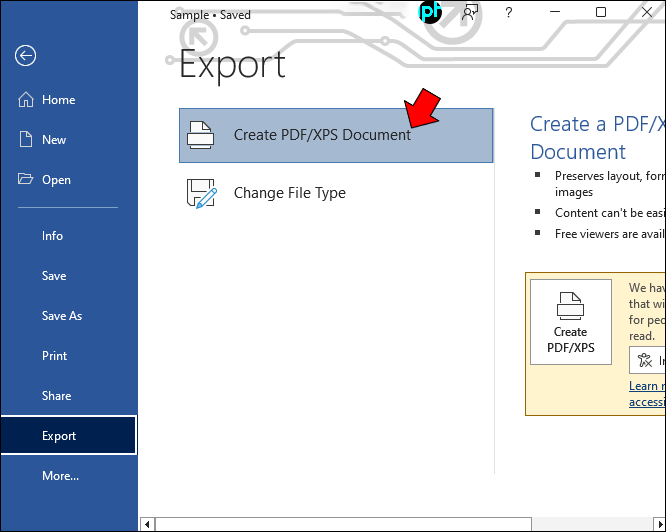
Task: Select Save As in sidebar
Action: pyautogui.click(x=62, y=316)
